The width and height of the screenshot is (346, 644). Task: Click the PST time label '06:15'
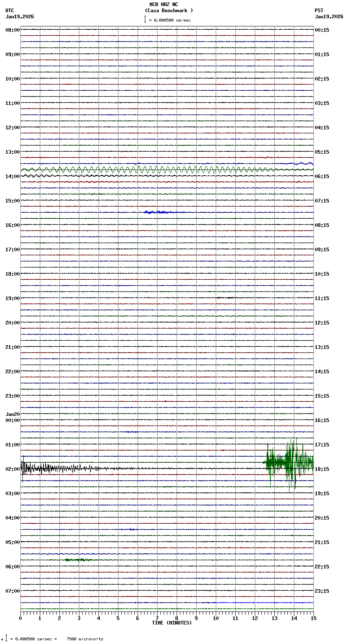click(x=322, y=176)
